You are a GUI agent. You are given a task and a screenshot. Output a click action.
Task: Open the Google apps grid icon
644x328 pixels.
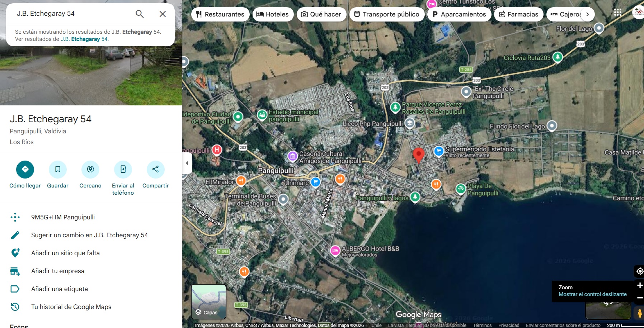click(x=617, y=13)
